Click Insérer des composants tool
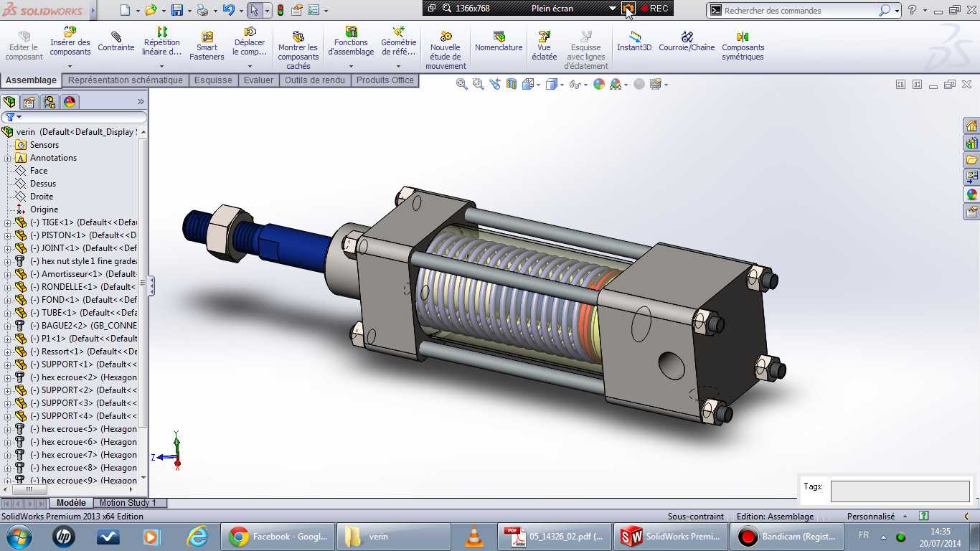 [x=70, y=42]
